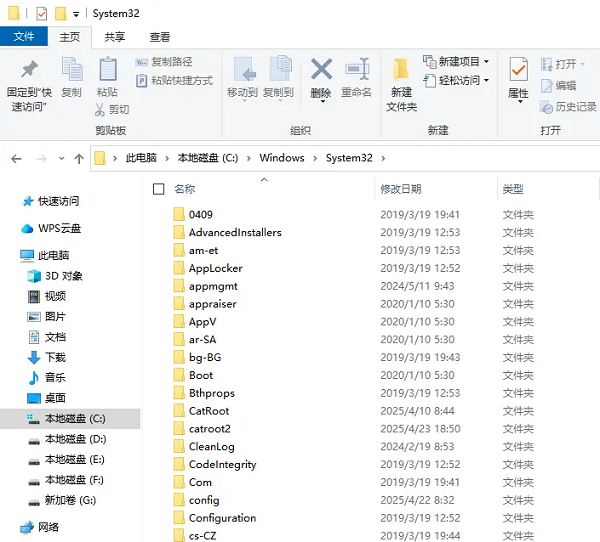Click Copy path (复制路径)

pos(164,62)
